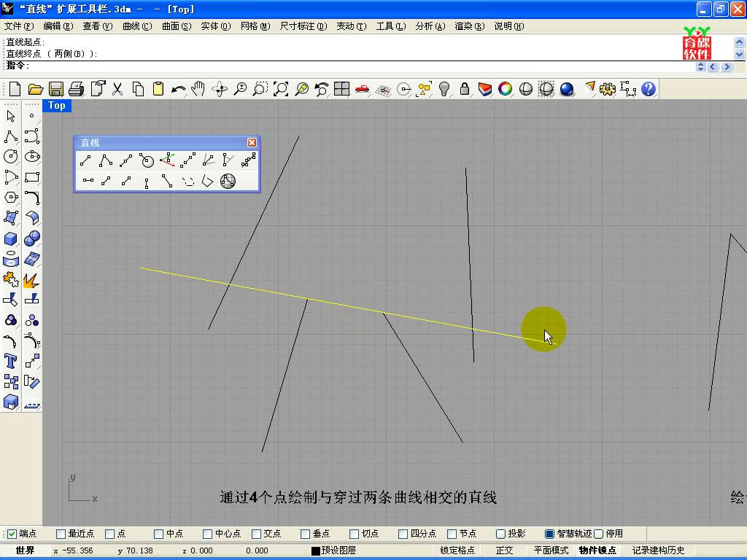Toggle 锁定格点 in status bar
747x560 pixels.
(x=457, y=551)
